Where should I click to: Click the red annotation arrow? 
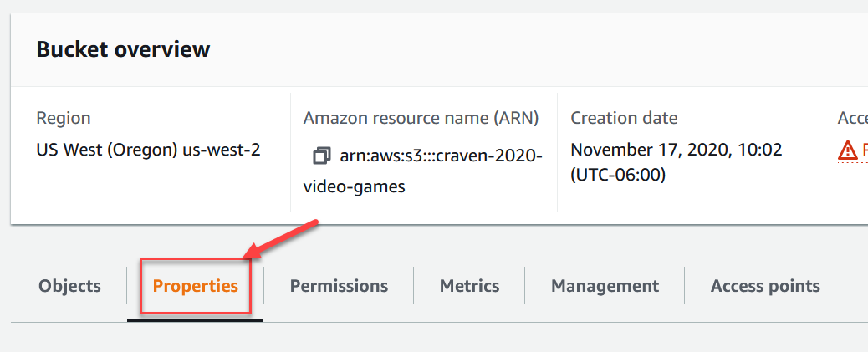281,239
